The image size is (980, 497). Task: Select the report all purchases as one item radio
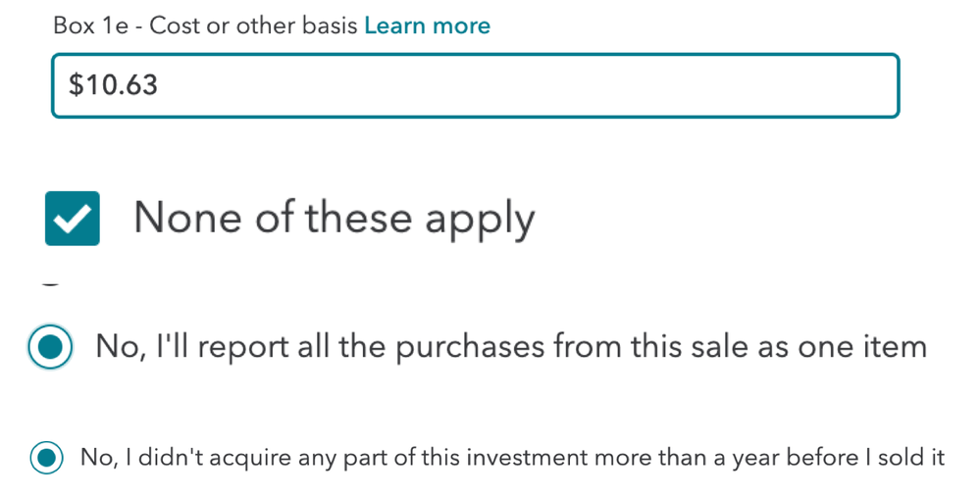pyautogui.click(x=50, y=346)
